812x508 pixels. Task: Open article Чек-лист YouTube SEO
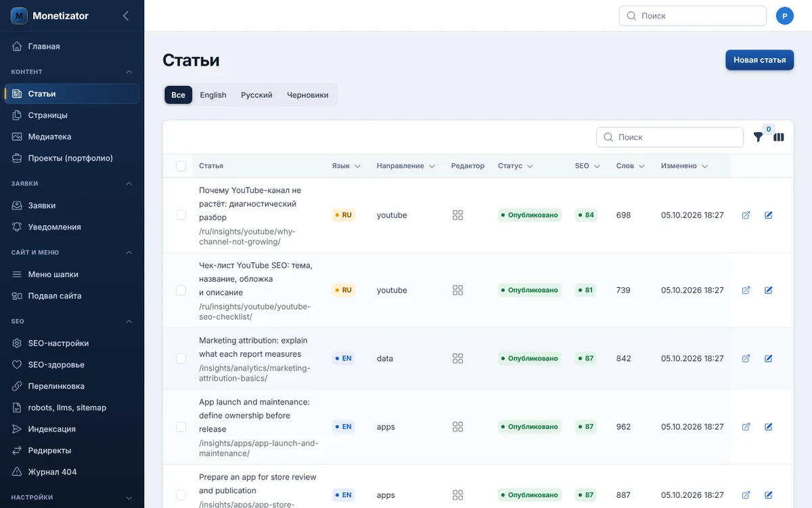(x=256, y=279)
